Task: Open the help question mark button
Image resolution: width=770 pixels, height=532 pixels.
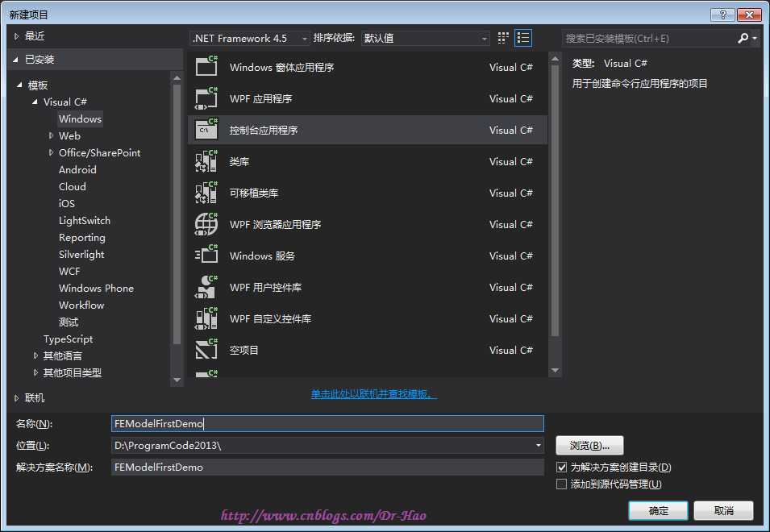Action: [x=722, y=15]
